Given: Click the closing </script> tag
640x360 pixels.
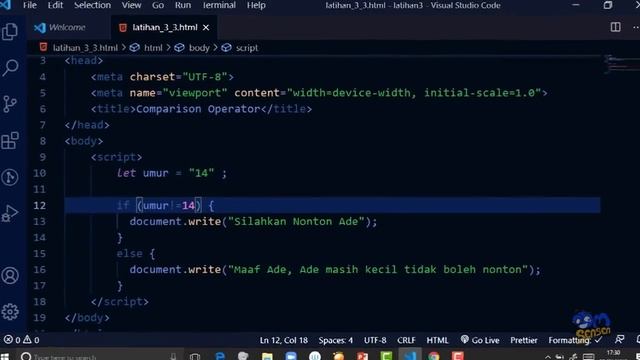Looking at the screenshot, I should pyautogui.click(x=120, y=302).
